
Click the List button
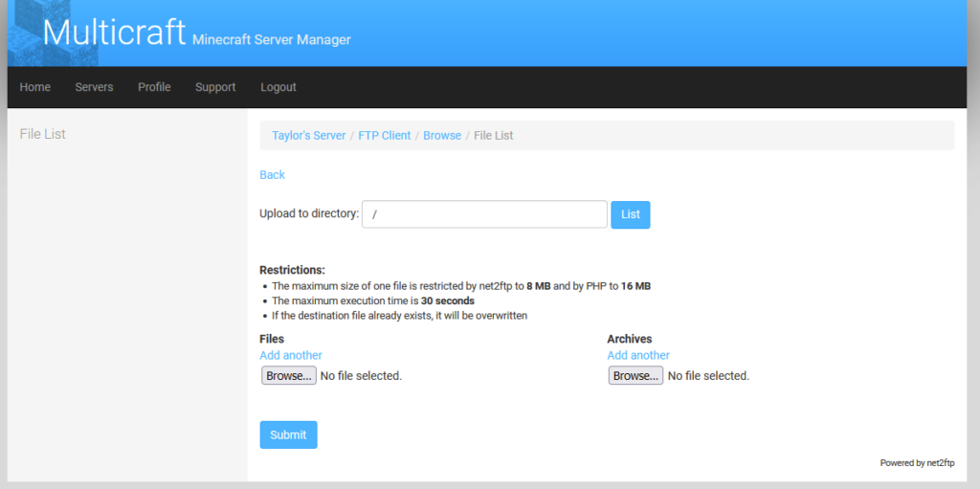pyautogui.click(x=630, y=214)
